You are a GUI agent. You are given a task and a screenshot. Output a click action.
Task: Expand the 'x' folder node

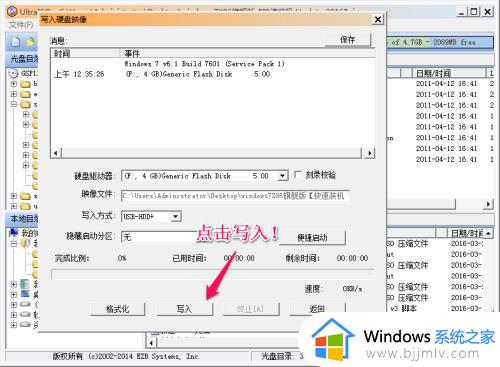click(14, 196)
